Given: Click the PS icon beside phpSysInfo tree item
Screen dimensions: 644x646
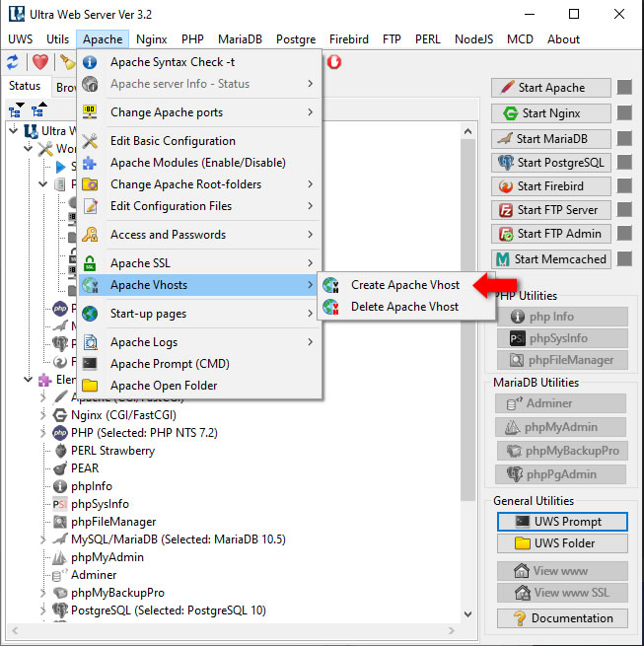Looking at the screenshot, I should pos(60,504).
